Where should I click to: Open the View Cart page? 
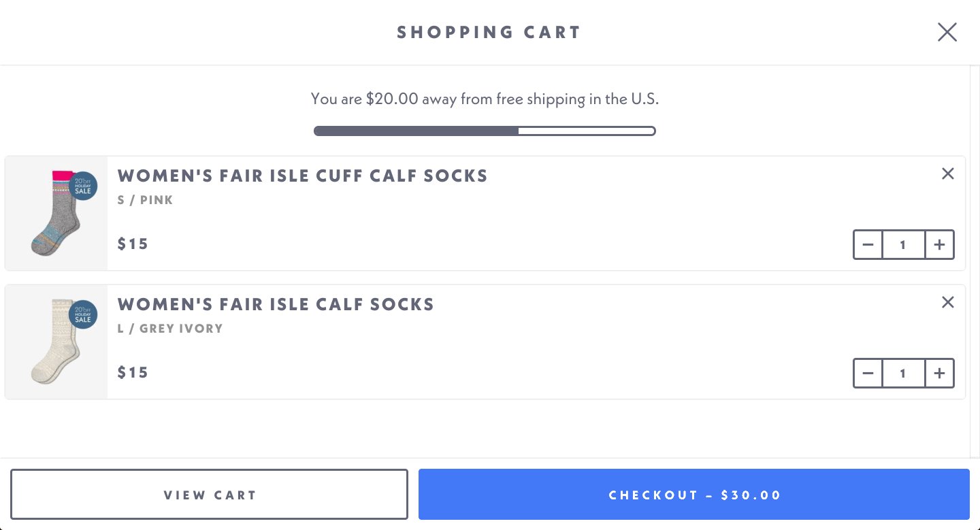point(209,495)
